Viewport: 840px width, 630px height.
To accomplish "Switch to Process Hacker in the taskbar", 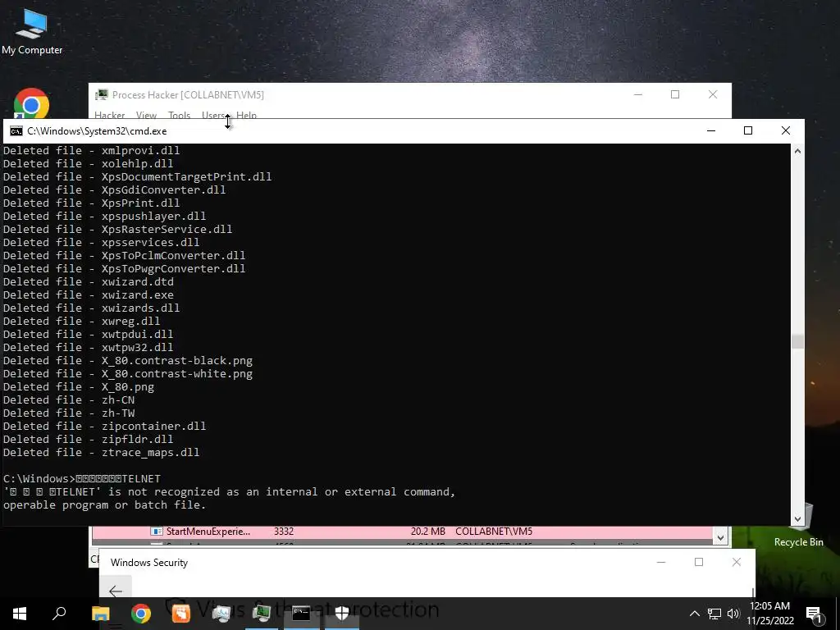I will coord(262,614).
